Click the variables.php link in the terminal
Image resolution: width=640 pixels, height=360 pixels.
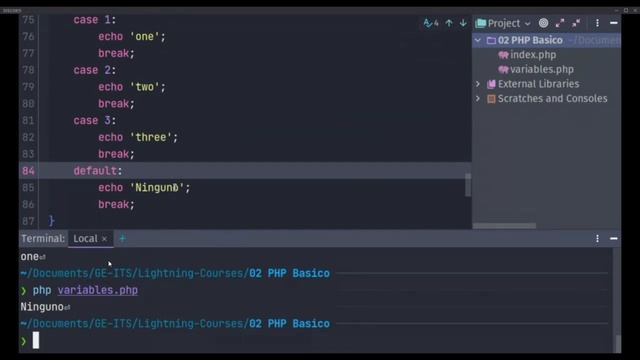click(98, 290)
